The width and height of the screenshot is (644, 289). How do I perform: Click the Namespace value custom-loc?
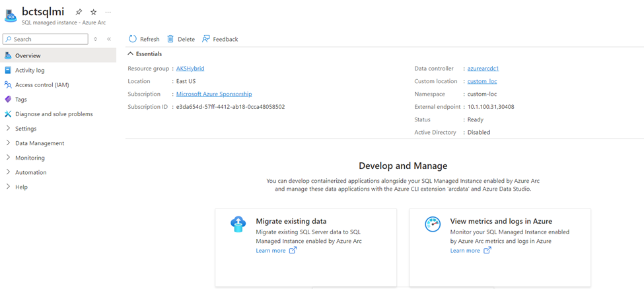482,94
